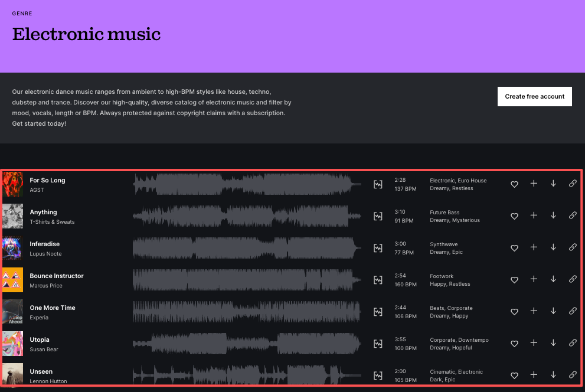
Task: Add Utopia using plus icon
Action: point(534,343)
